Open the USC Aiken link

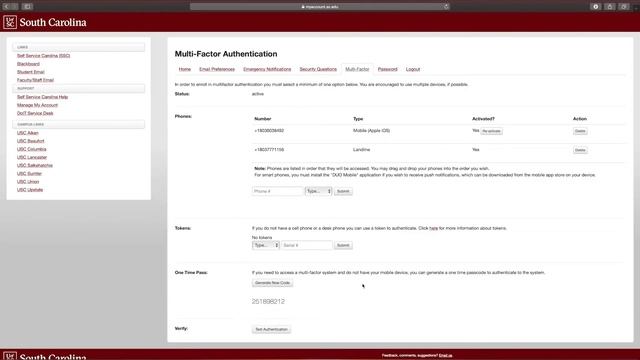28,133
